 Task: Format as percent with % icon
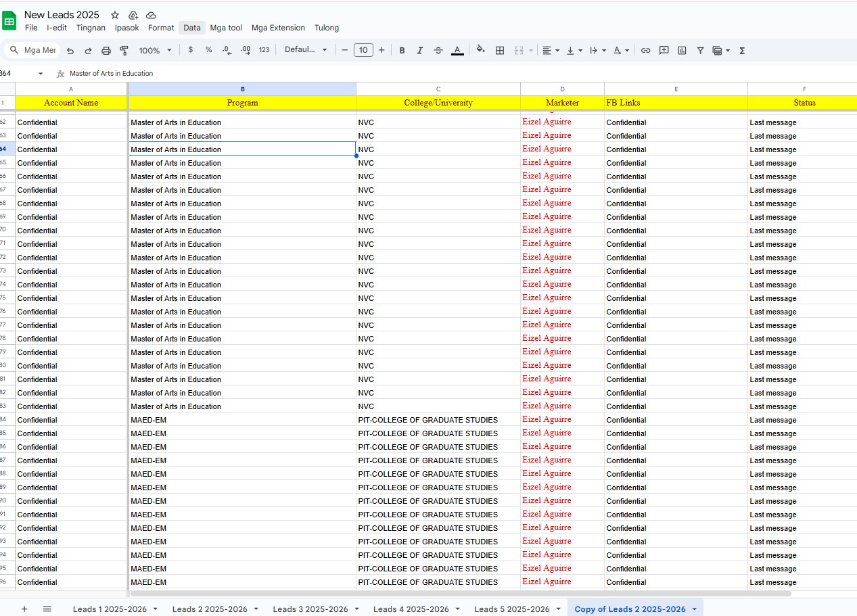208,50
